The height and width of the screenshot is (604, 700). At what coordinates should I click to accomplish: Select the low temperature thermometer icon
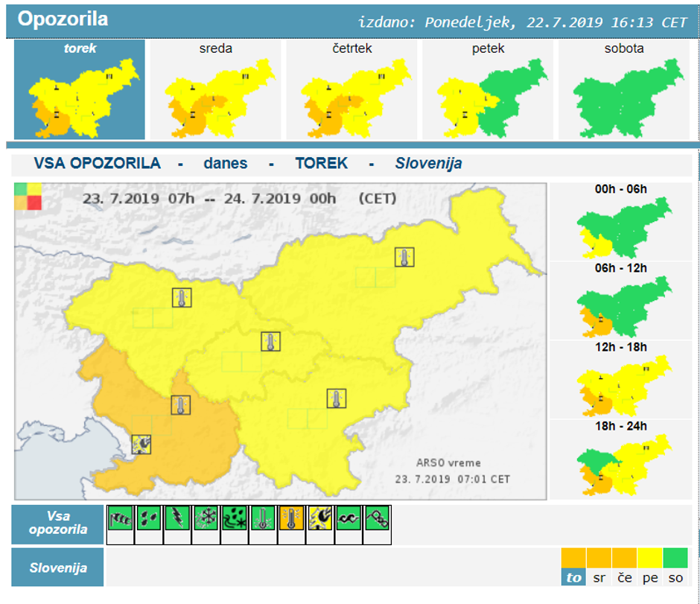click(262, 518)
